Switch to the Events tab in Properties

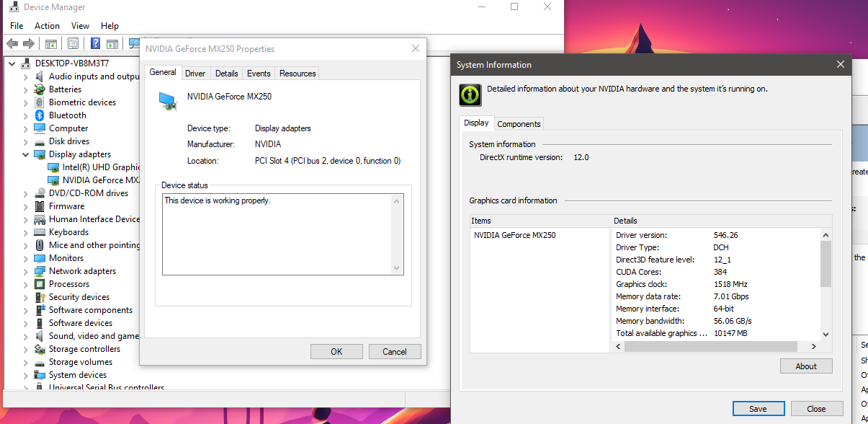point(259,74)
